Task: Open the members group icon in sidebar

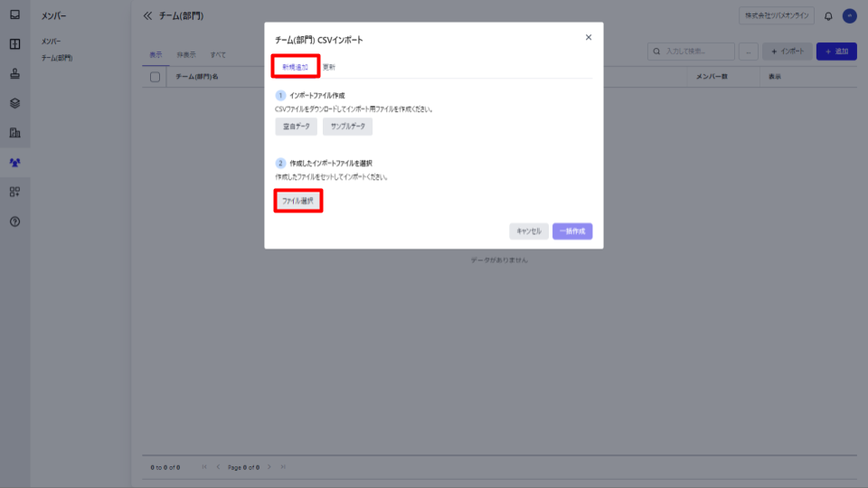Action: pyautogui.click(x=15, y=163)
